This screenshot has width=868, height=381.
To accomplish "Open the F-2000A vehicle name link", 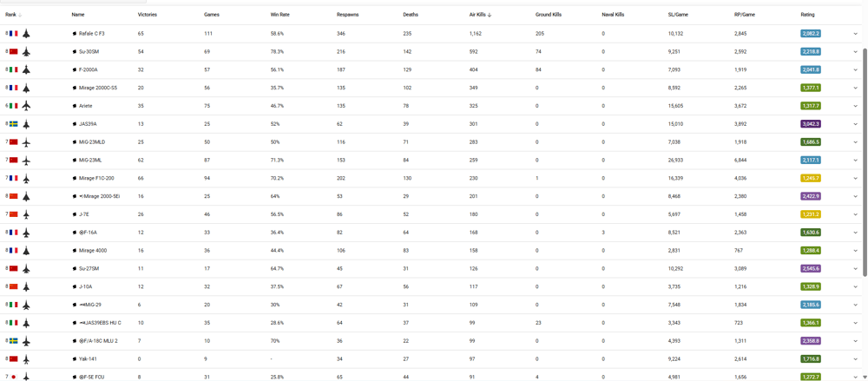I will [88, 70].
